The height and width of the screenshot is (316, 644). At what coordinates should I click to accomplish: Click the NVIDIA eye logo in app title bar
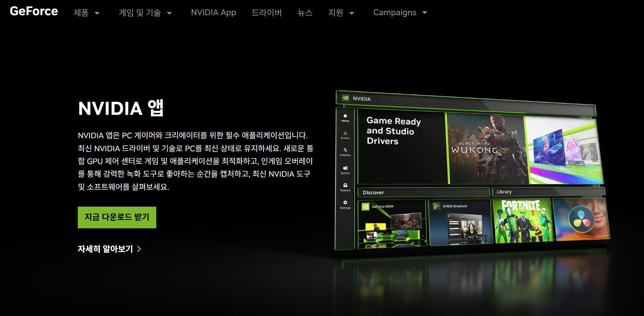pos(345,98)
